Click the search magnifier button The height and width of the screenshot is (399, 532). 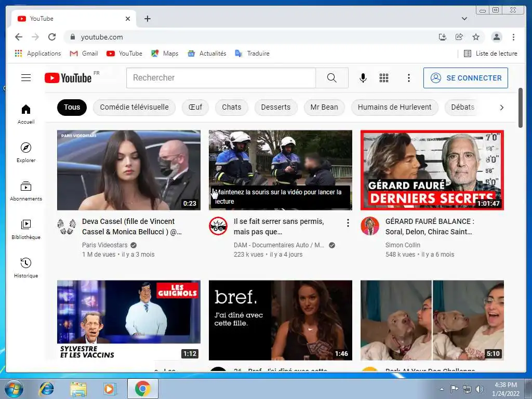pos(332,78)
